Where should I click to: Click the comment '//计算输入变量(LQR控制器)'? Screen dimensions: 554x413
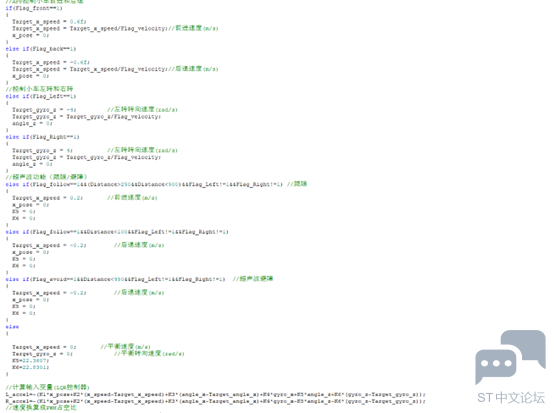coord(48,387)
